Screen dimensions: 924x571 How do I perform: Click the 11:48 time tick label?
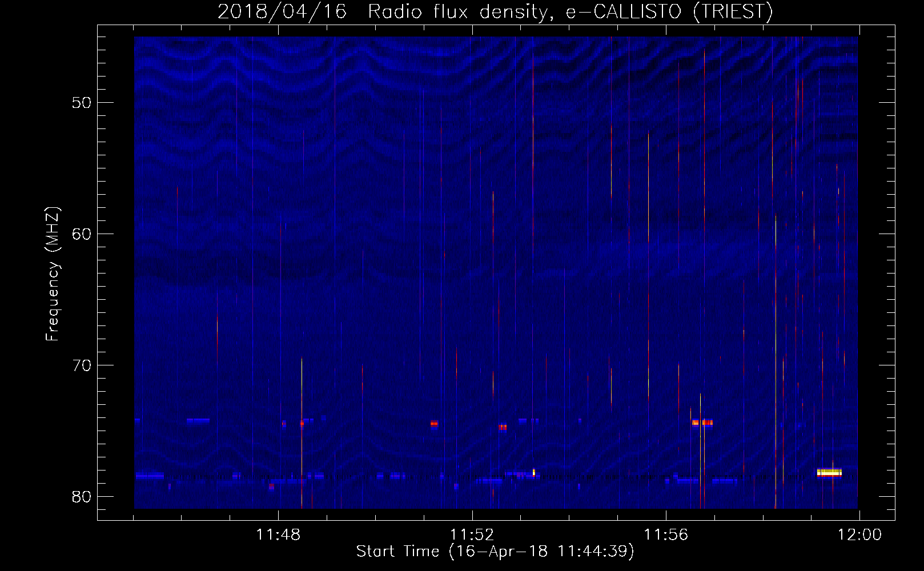tap(278, 535)
